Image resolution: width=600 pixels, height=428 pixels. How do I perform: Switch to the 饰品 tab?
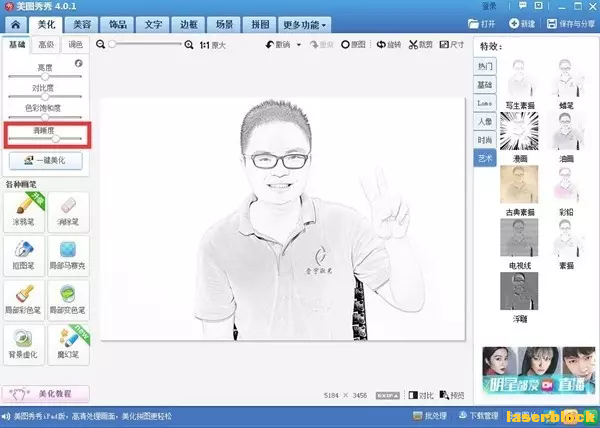click(x=117, y=25)
